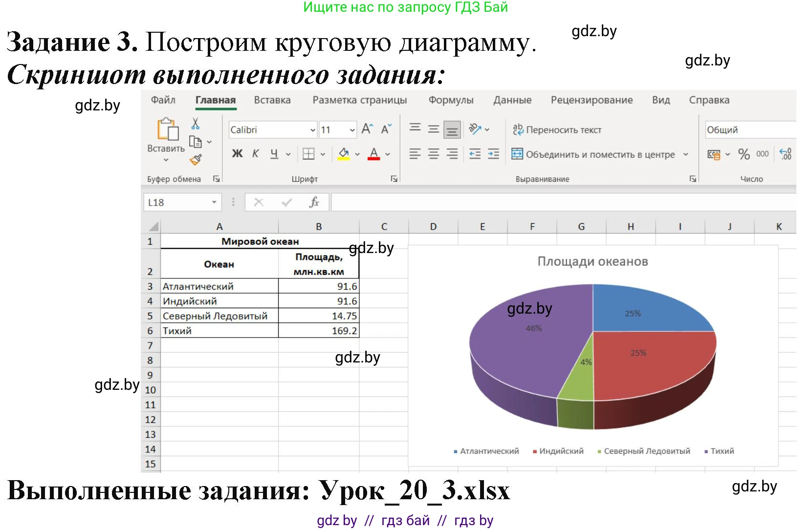This screenshot has height=530, width=812.
Task: Switch to the Вставка ribbon tab
Action: (272, 100)
